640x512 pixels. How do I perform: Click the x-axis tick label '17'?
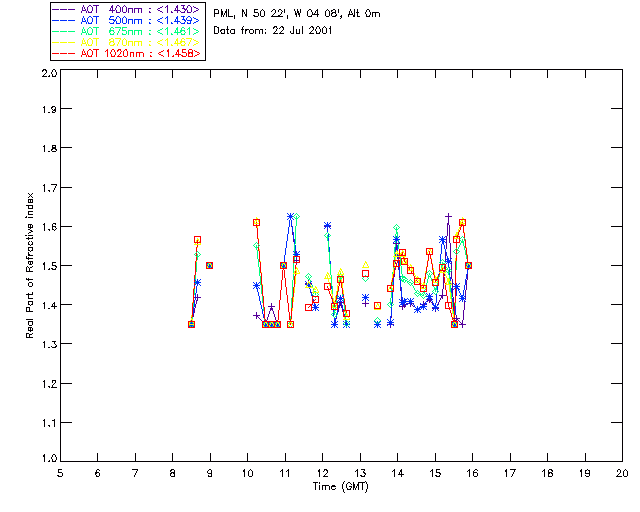(x=510, y=473)
